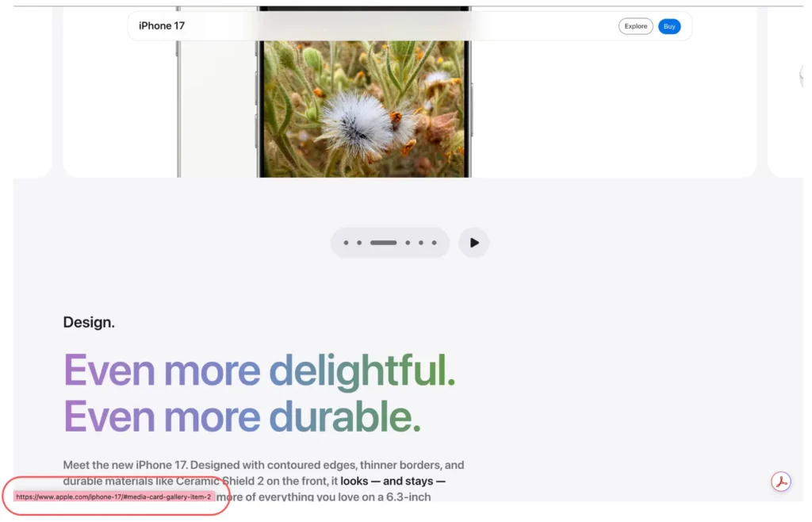Viewport: 812px width, 522px height.
Task: Select the first gallery pagination dot
Action: 346,243
